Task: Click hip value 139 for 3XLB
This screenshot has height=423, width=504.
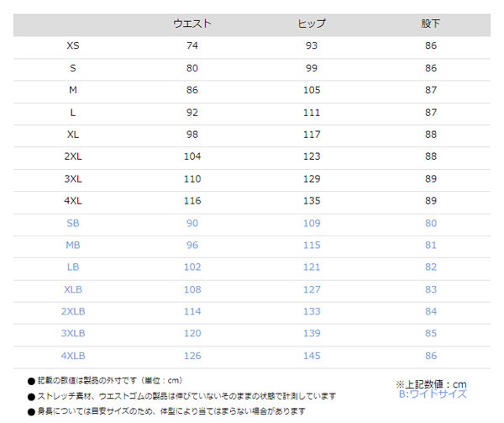Action: (312, 333)
